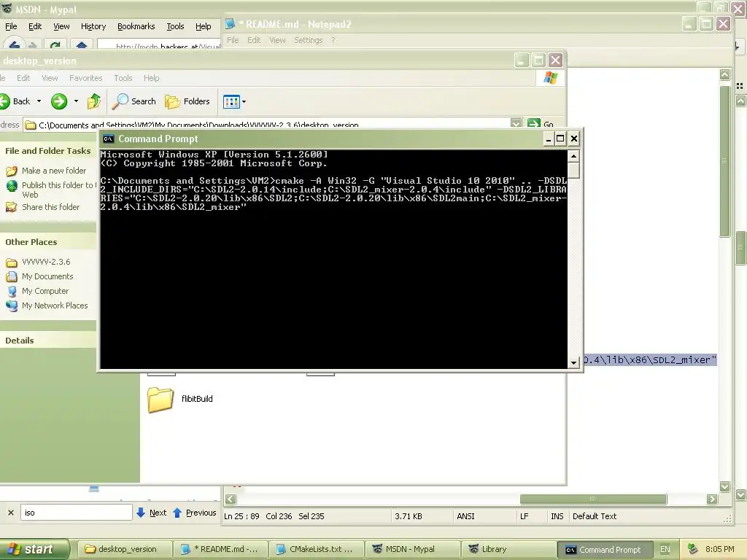Click the Mypal back arrow button

[x=15, y=45]
